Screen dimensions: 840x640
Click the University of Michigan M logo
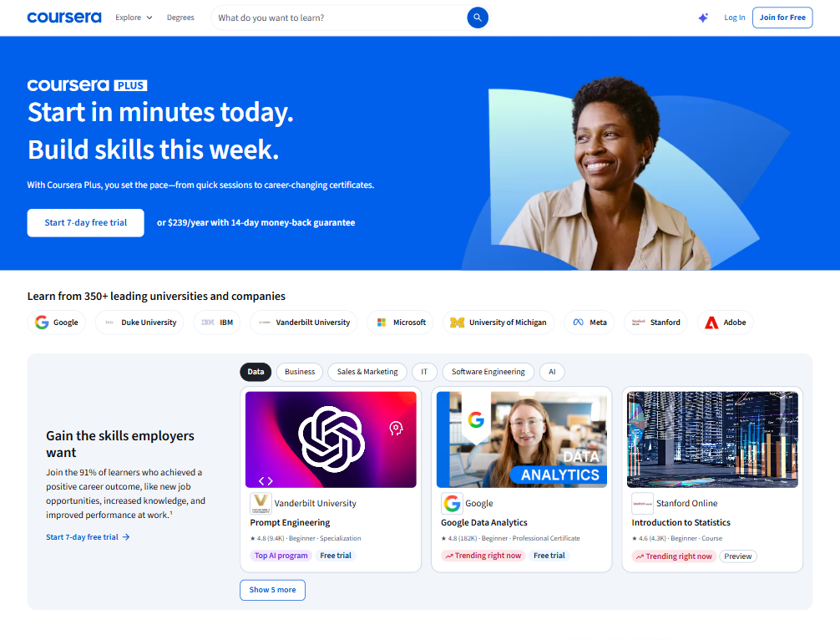[457, 323]
